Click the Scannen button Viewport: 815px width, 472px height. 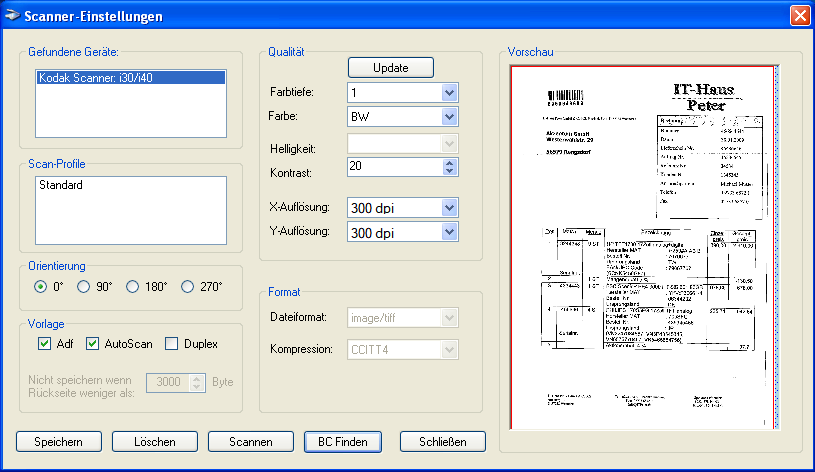click(x=251, y=442)
